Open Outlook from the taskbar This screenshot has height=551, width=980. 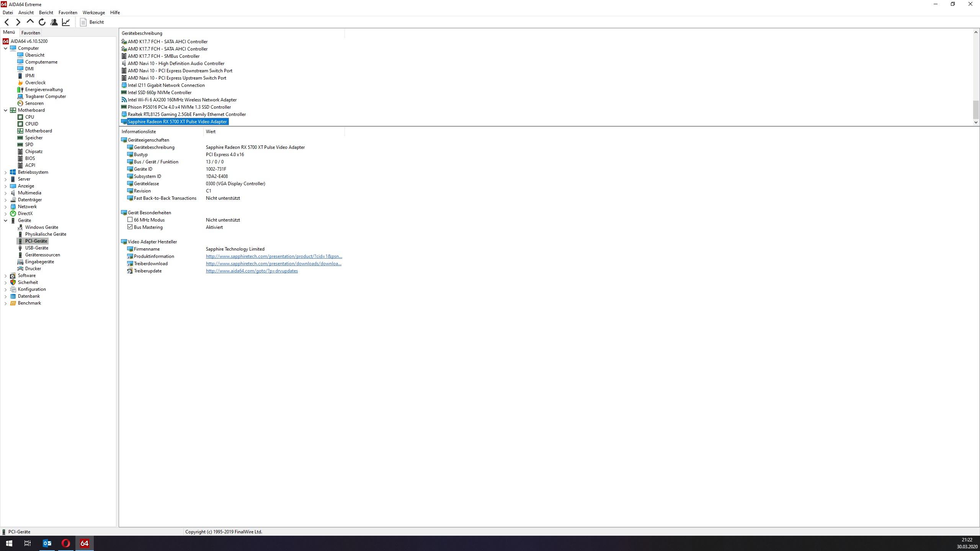47,543
